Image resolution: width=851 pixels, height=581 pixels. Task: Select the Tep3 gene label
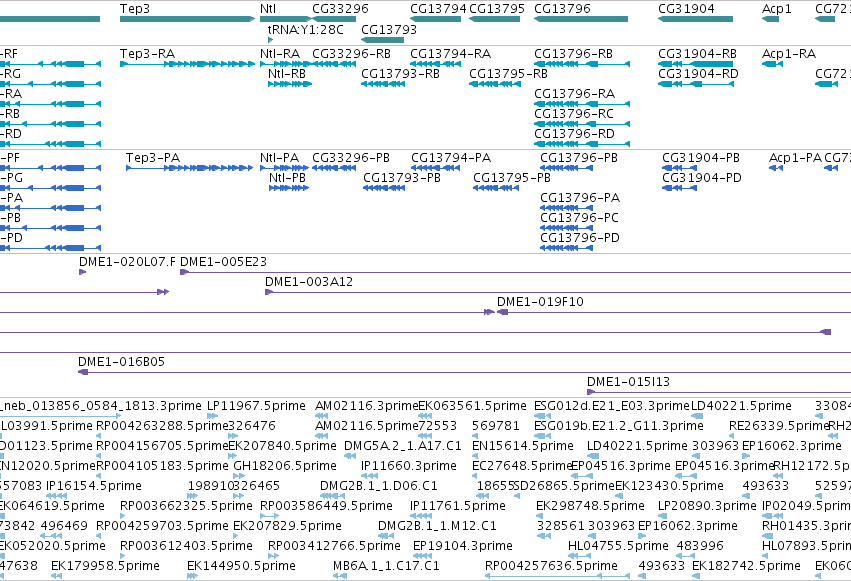coord(135,9)
